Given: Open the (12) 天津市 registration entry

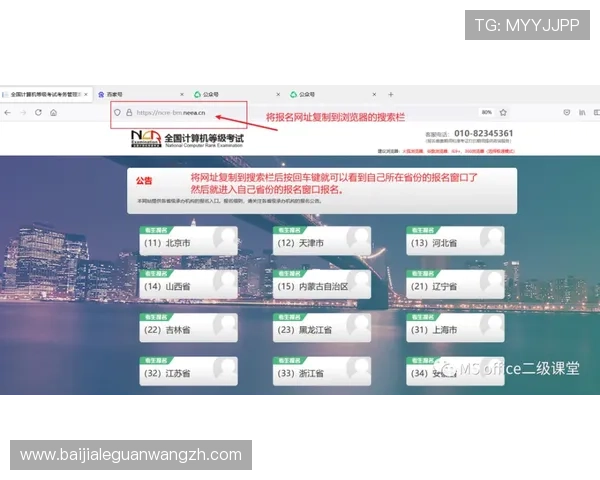Looking at the screenshot, I should (x=322, y=241).
